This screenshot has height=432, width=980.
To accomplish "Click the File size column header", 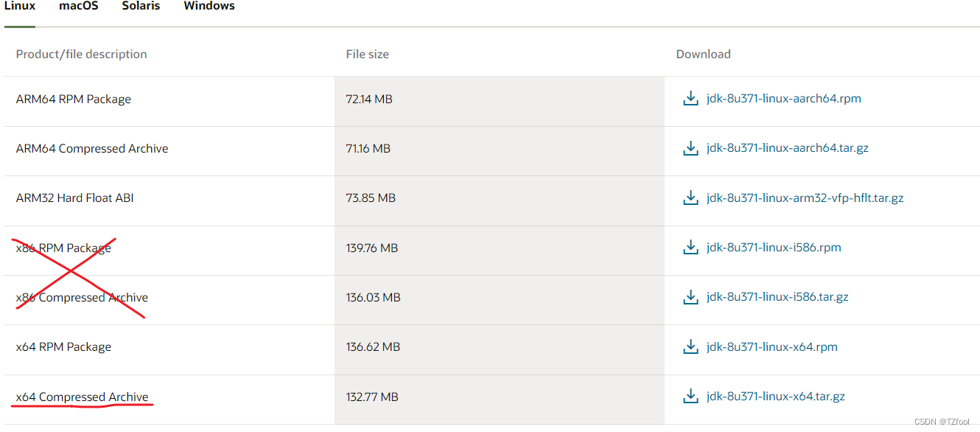I will [368, 54].
